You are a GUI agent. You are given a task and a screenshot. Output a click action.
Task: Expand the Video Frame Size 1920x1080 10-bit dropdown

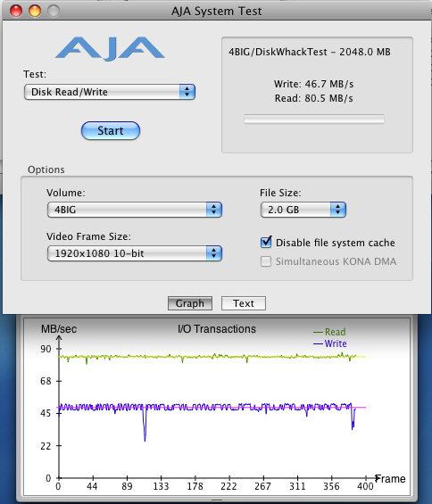[135, 253]
